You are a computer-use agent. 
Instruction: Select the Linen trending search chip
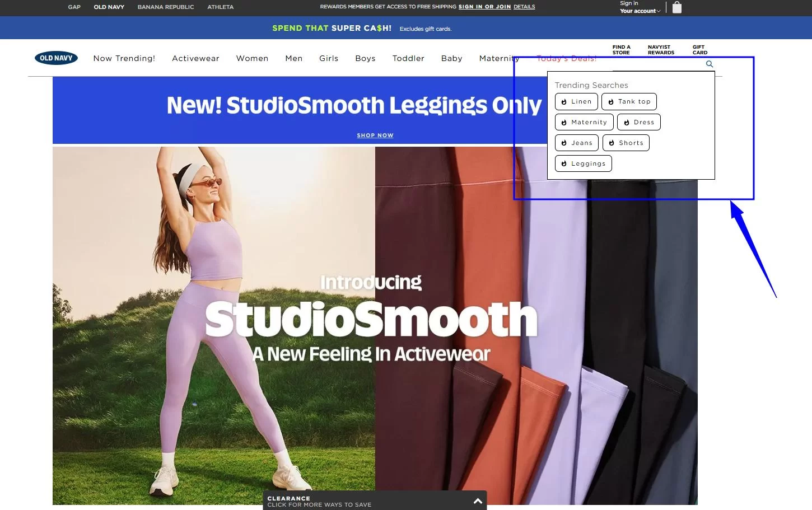[x=576, y=102]
